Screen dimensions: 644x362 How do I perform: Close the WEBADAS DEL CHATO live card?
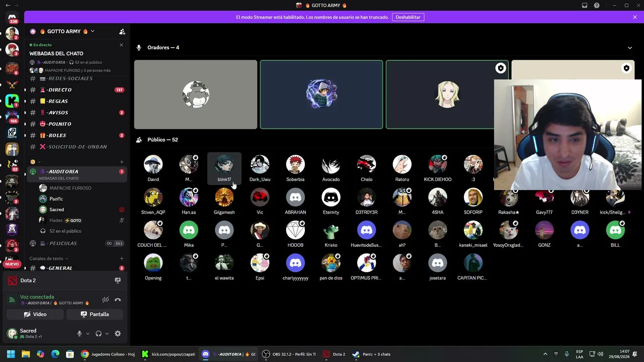[121, 45]
